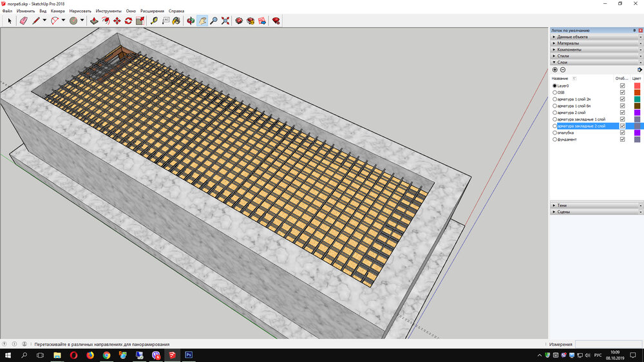
Task: Open the Камера menu
Action: tap(57, 11)
